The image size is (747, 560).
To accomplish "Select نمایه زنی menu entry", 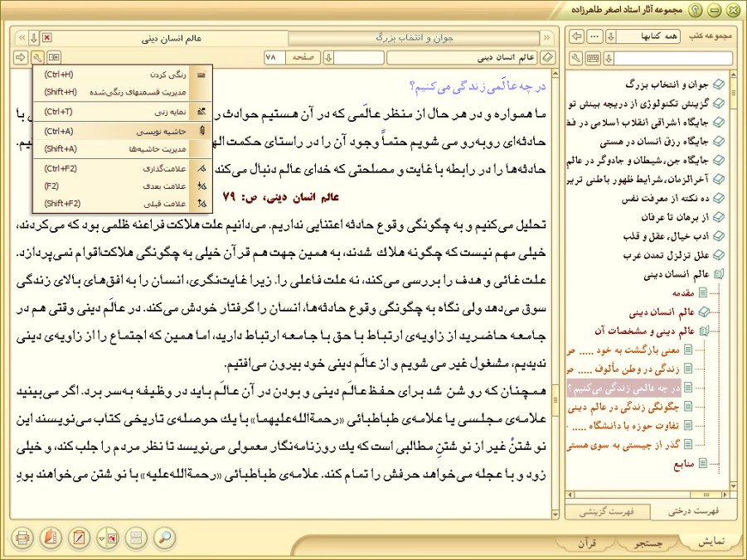I will 123,112.
